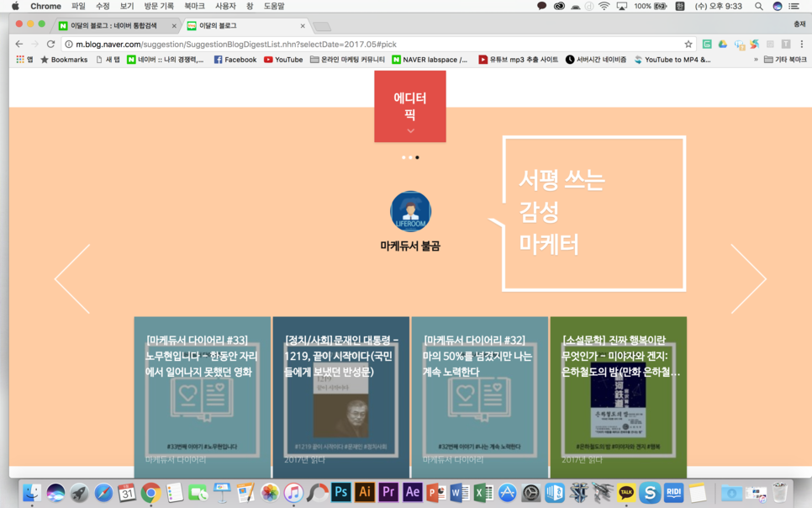The image size is (812, 508).
Task: Click the Wi-Fi icon in the menu bar
Action: coord(604,6)
